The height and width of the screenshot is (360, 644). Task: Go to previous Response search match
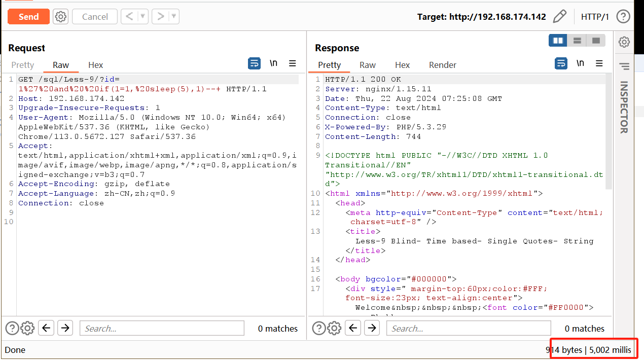click(353, 328)
